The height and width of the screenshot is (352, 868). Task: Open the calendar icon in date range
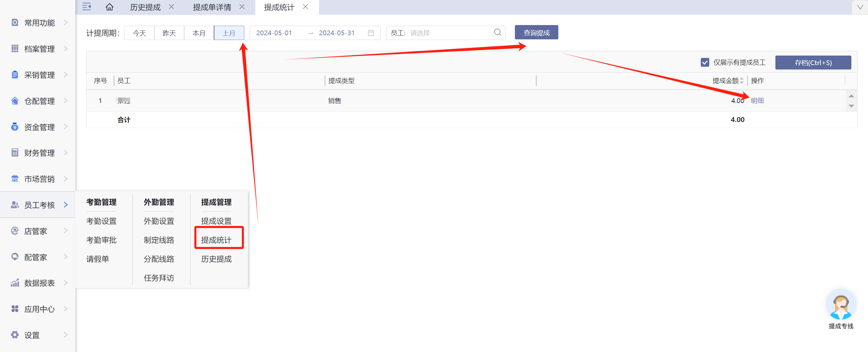[x=371, y=33]
